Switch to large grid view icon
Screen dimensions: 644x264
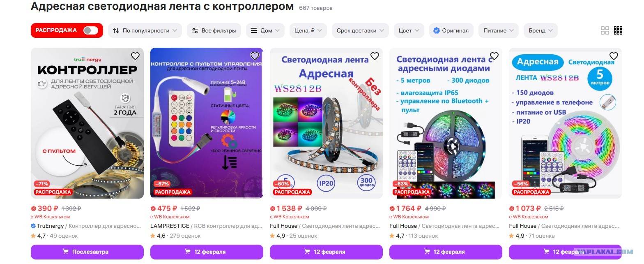point(605,30)
